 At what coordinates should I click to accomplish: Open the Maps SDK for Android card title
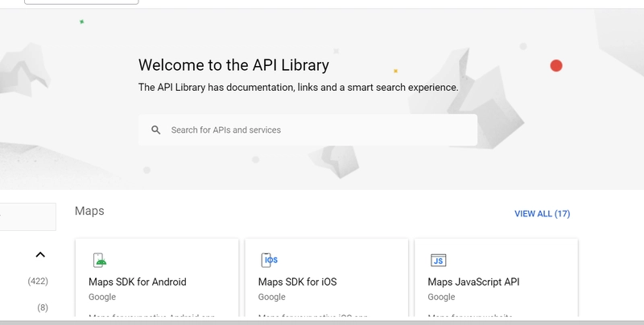(x=137, y=282)
